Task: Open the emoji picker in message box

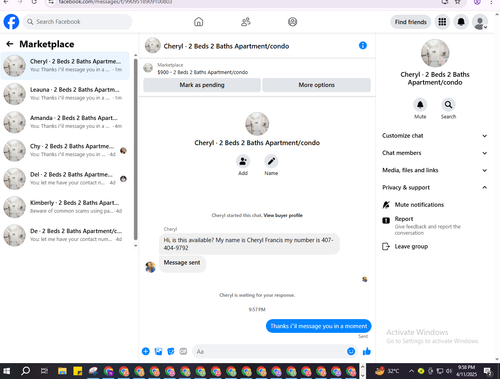Action: click(351, 351)
